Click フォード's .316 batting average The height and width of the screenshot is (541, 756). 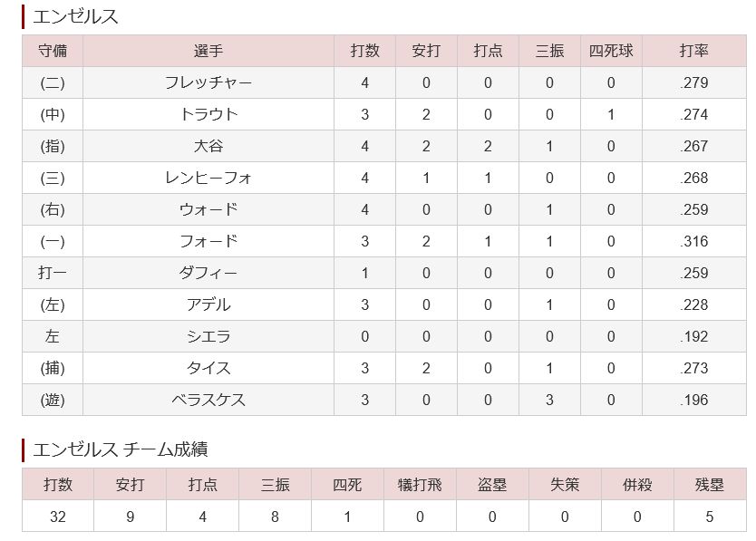click(693, 242)
